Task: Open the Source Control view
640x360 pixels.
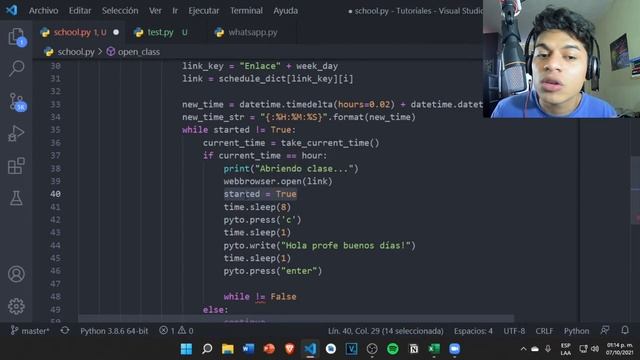Action: (x=16, y=102)
